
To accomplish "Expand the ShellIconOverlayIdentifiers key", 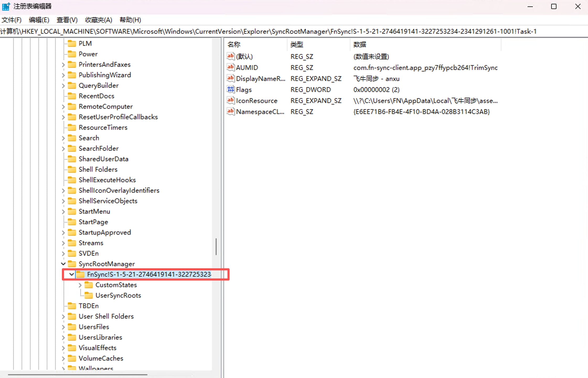I will [63, 190].
